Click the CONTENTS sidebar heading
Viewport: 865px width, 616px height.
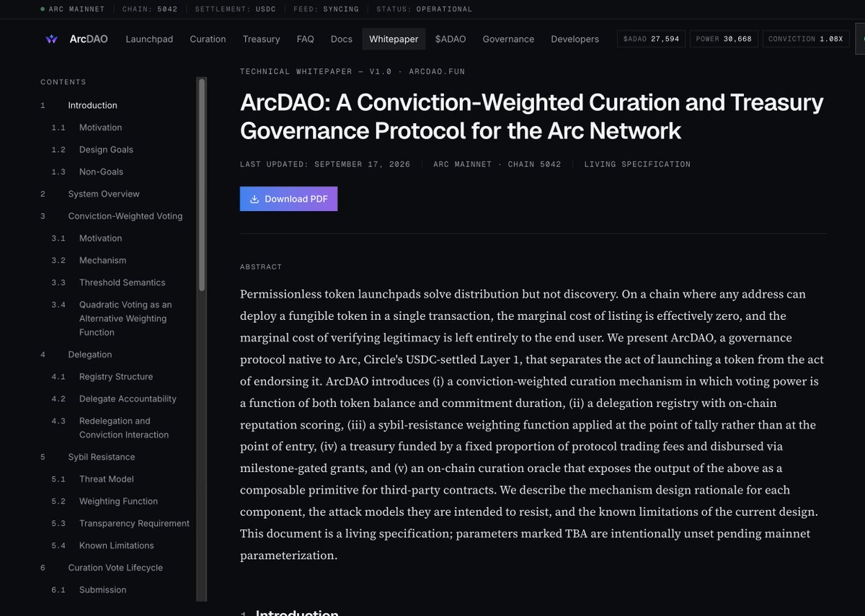tap(63, 82)
